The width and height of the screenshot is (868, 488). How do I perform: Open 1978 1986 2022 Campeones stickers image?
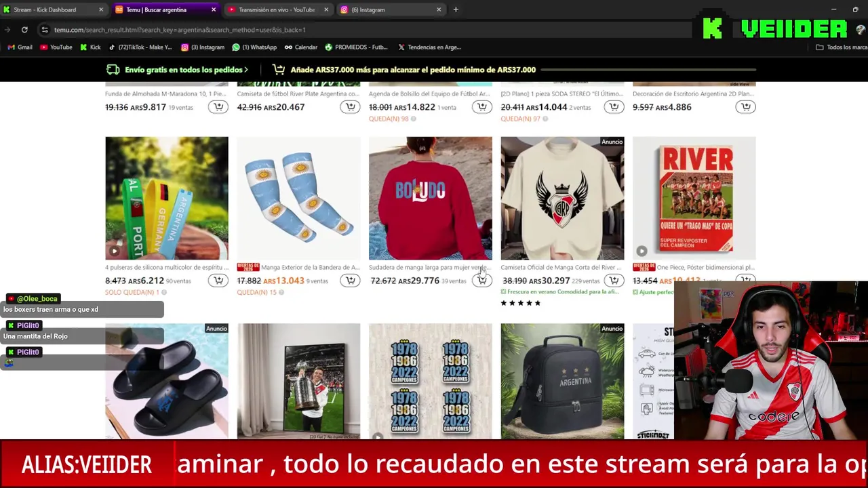click(x=431, y=382)
